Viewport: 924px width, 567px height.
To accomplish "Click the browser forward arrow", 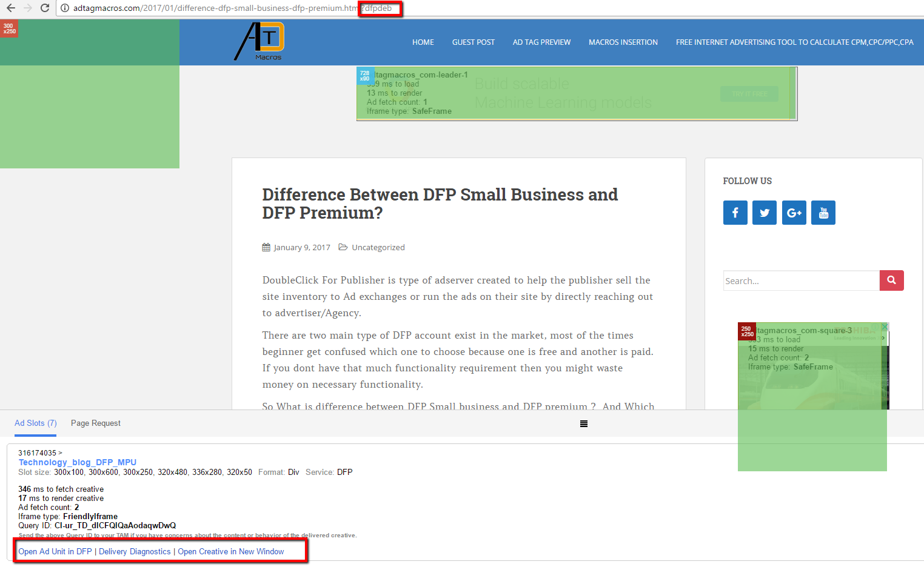I will (27, 8).
